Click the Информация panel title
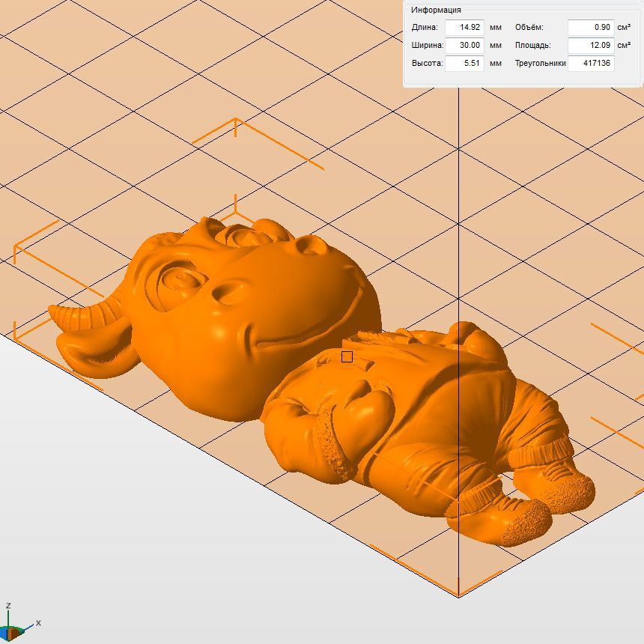Screen dimensions: 644x644 [436, 10]
